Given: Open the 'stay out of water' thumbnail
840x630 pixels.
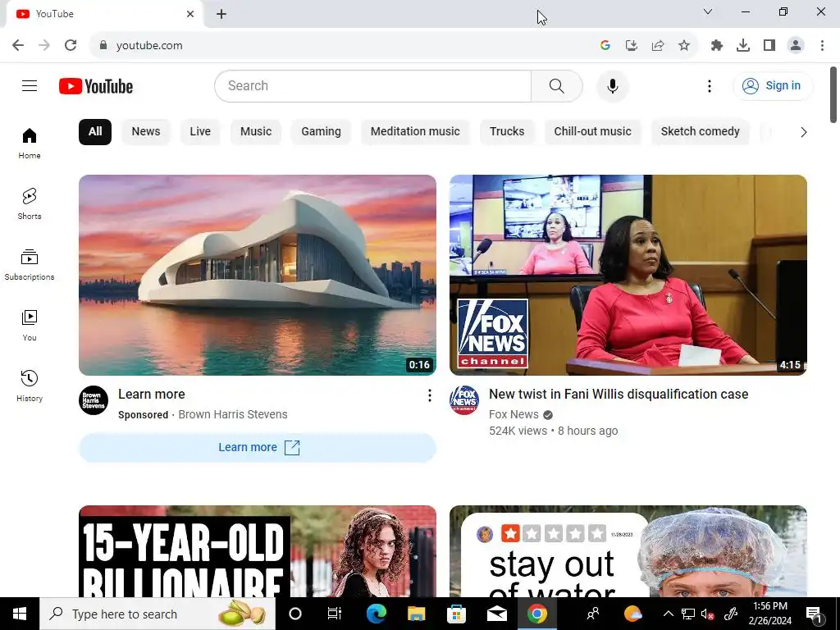Looking at the screenshot, I should coord(628,551).
